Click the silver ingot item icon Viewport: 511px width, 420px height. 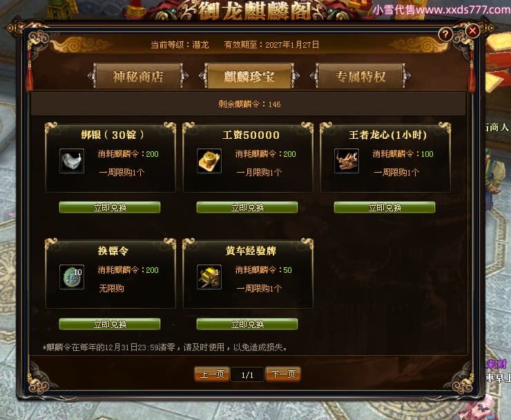(x=72, y=161)
